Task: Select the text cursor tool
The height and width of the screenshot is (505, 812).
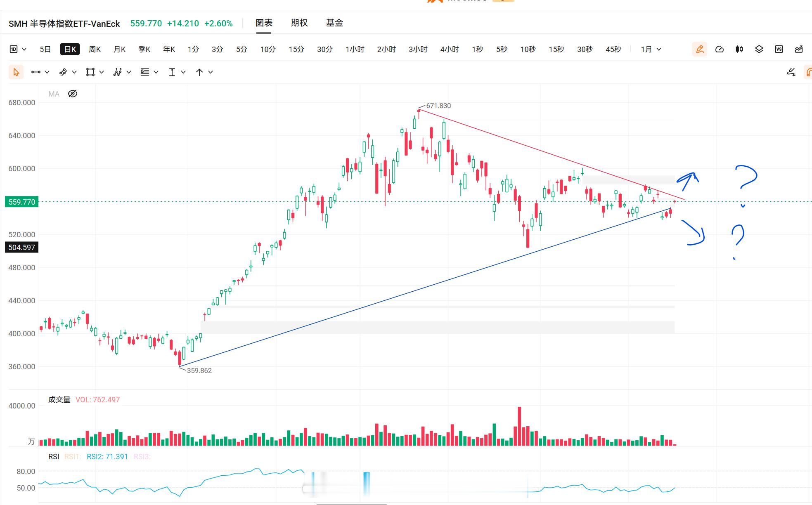Action: click(x=172, y=72)
